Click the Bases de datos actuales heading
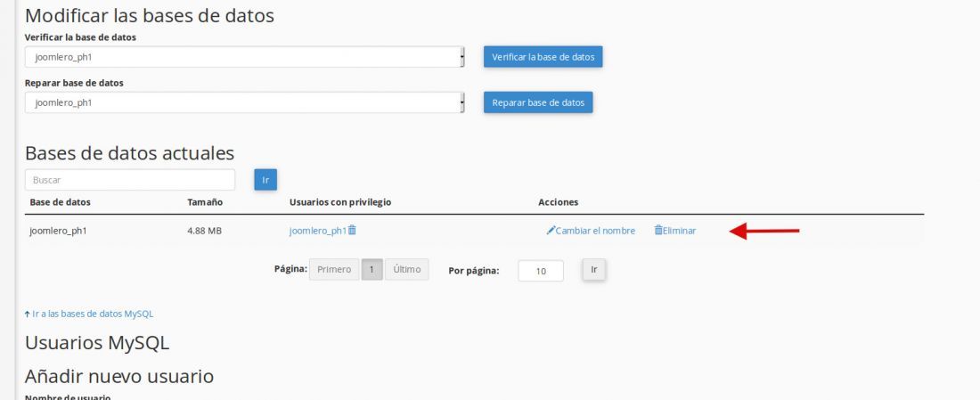This screenshot has width=980, height=400. [x=129, y=153]
